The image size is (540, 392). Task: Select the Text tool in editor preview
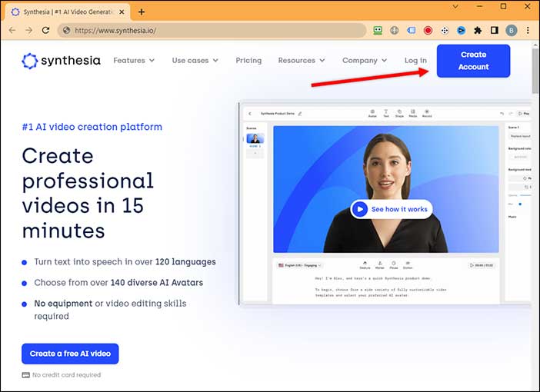(385, 114)
